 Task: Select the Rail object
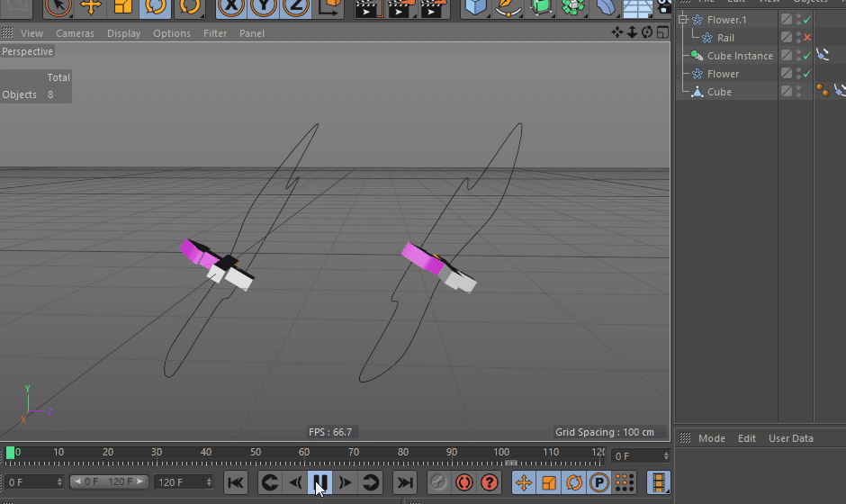(x=725, y=38)
